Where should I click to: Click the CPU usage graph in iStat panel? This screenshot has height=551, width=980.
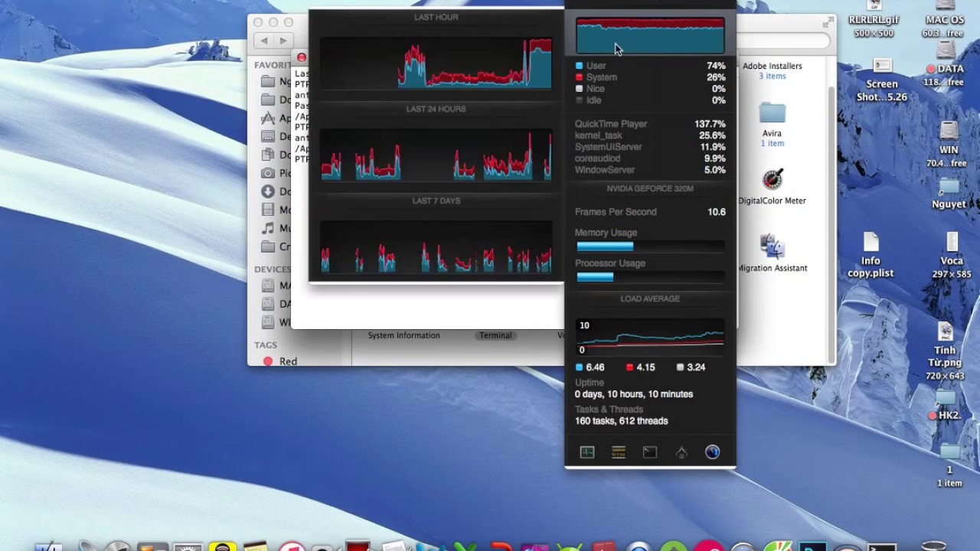650,36
